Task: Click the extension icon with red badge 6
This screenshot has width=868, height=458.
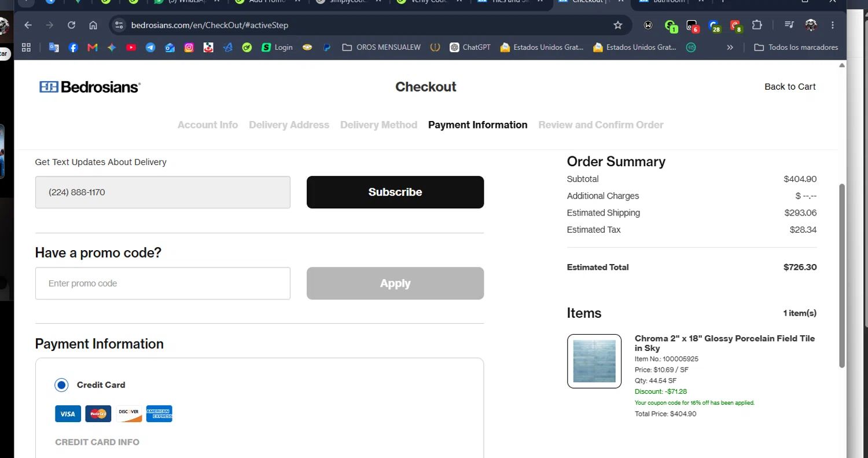Action: [x=692, y=25]
